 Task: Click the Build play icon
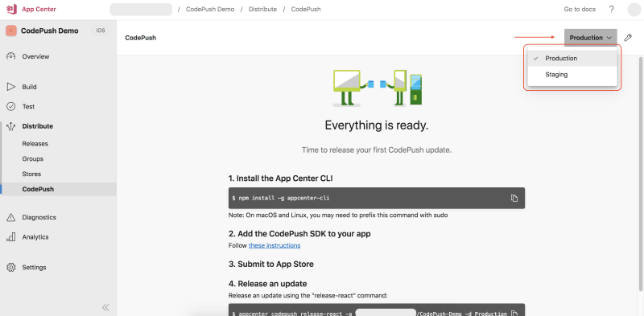11,87
